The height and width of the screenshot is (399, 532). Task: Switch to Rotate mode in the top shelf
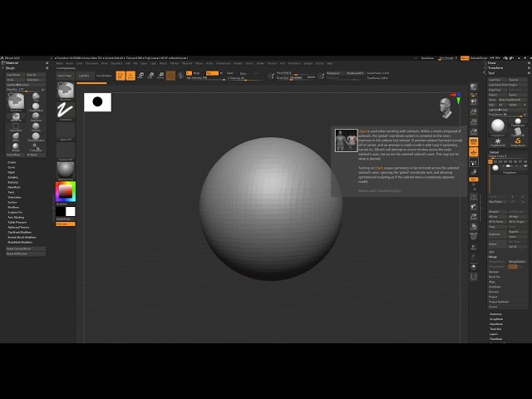(x=160, y=76)
